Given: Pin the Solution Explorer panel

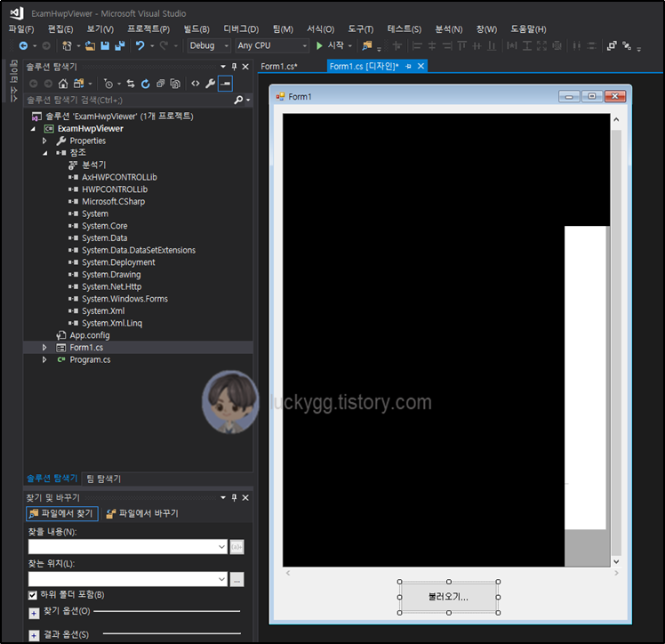Looking at the screenshot, I should [x=234, y=67].
